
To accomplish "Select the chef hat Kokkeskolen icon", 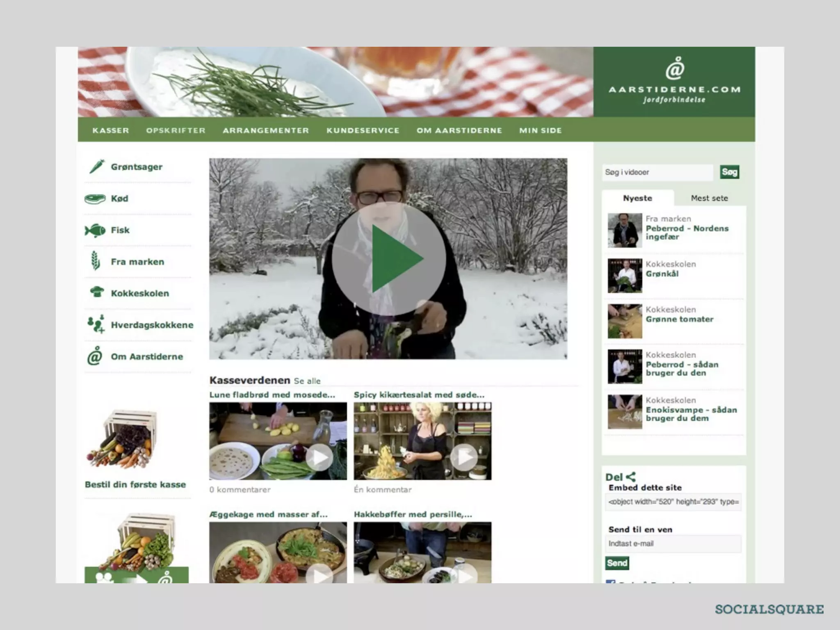I will 97,292.
